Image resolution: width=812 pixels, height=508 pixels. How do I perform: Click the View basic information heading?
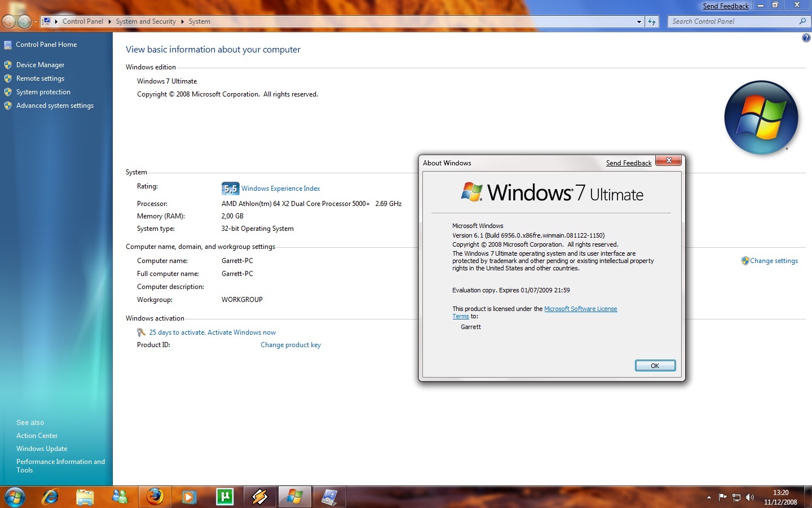tap(213, 50)
